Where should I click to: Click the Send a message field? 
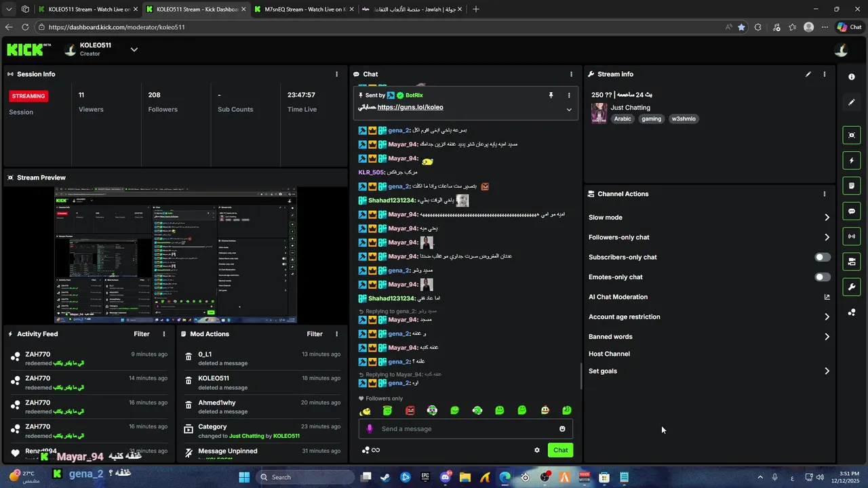[x=466, y=428]
